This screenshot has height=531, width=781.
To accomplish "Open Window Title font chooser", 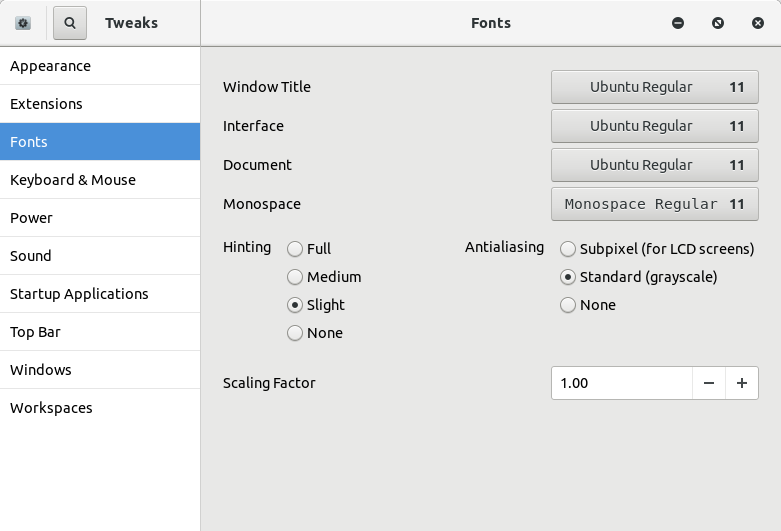I will tap(654, 87).
